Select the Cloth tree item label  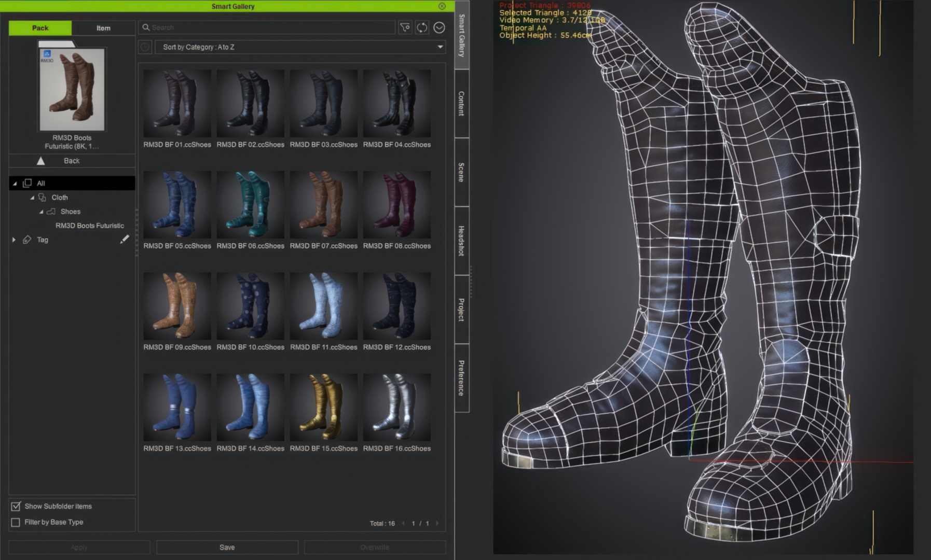[x=60, y=198]
